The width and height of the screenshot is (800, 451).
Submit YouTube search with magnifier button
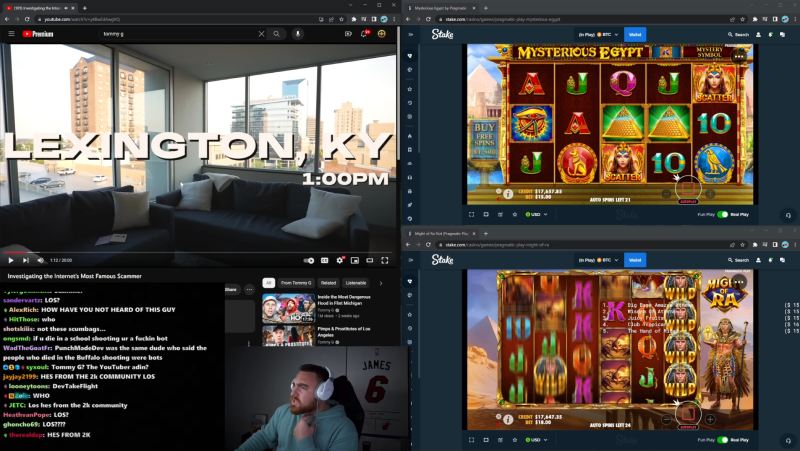tap(276, 34)
